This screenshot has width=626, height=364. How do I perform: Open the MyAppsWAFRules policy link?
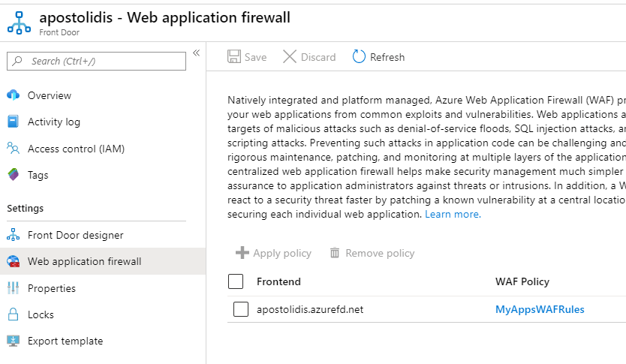point(540,309)
